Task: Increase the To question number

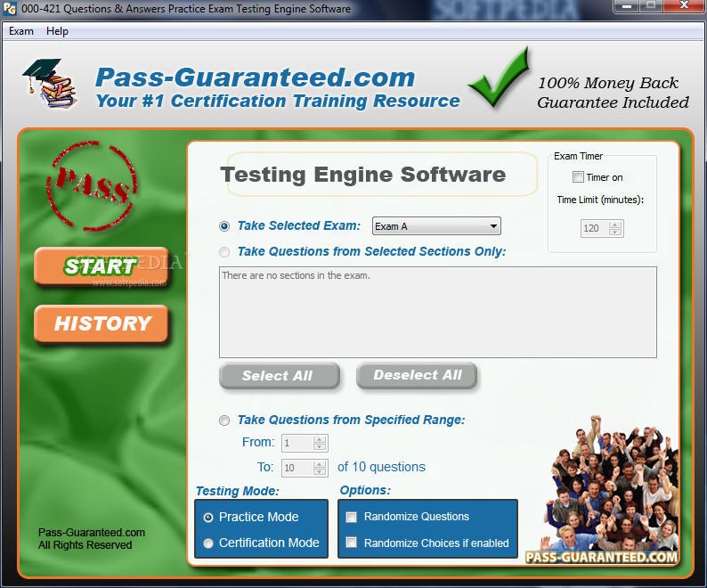Action: pyautogui.click(x=320, y=464)
